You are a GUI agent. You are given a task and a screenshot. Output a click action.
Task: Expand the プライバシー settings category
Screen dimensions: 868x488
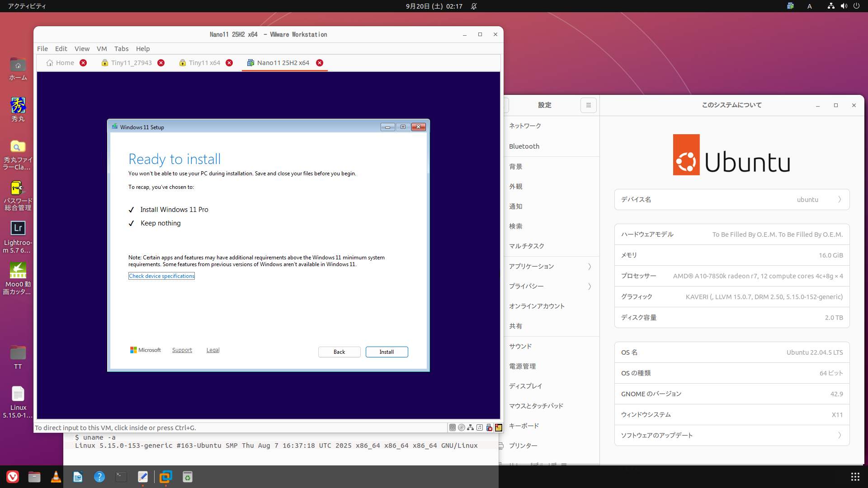[x=552, y=286]
